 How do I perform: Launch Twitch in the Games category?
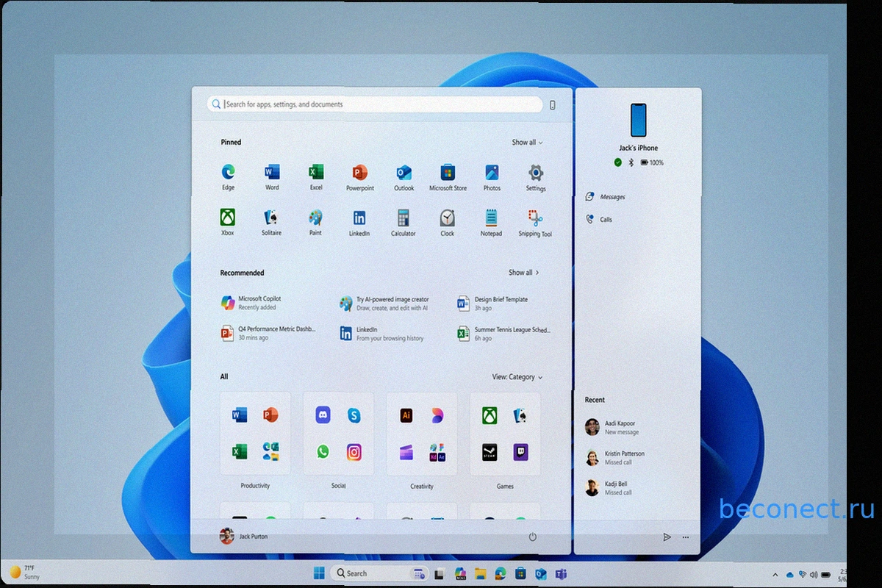(521, 452)
